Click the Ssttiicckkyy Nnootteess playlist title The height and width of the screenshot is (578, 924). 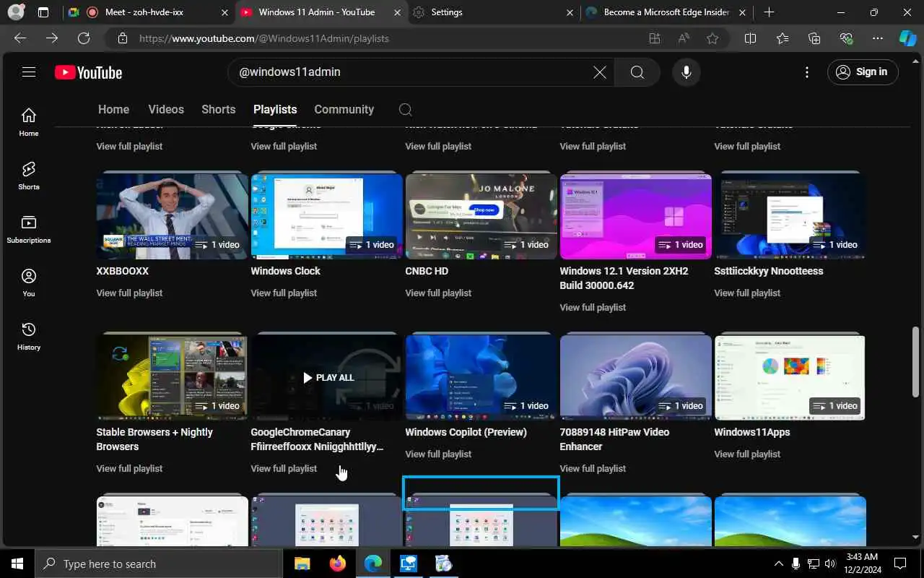click(x=769, y=271)
